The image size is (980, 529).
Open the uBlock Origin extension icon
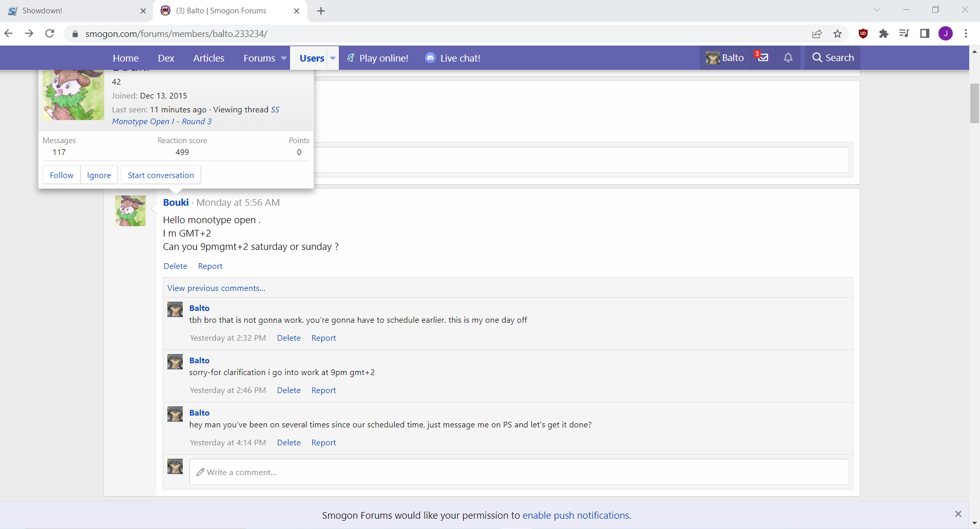tap(863, 34)
